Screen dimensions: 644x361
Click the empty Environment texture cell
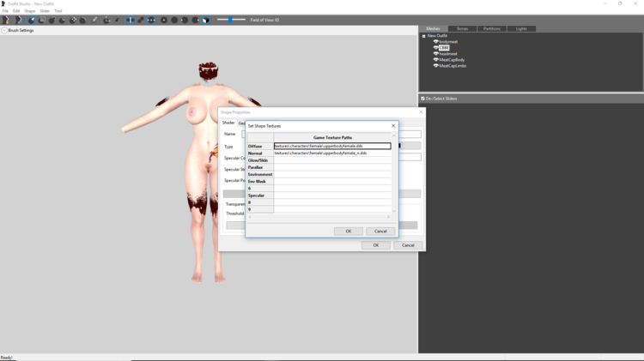[x=332, y=174]
